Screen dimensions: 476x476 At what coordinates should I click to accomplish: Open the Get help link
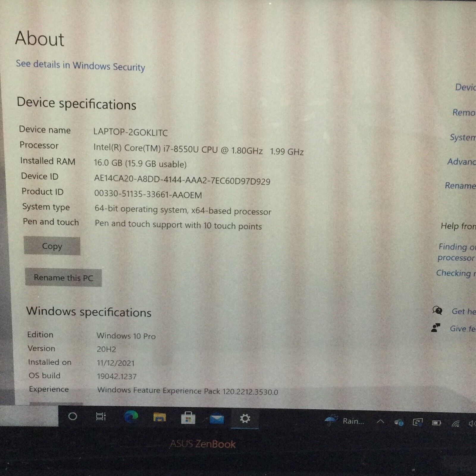(x=464, y=311)
